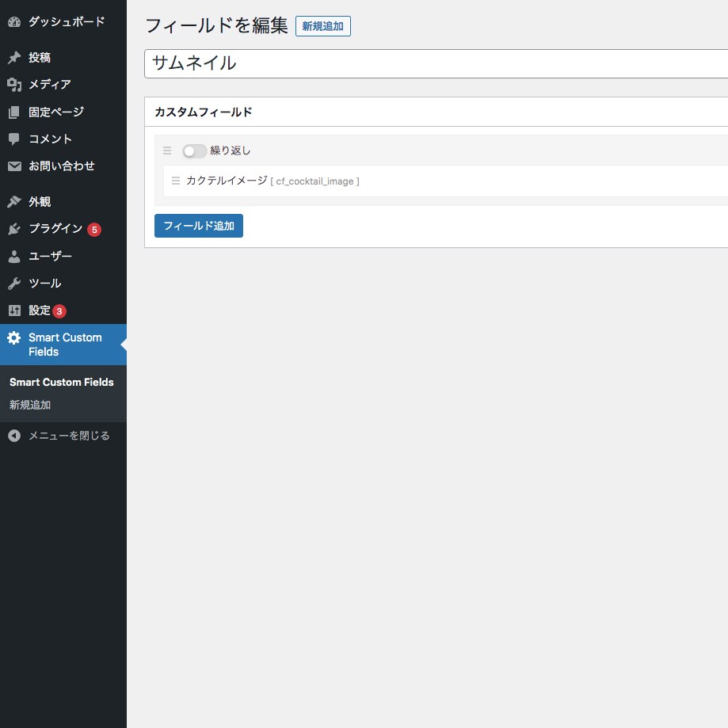Click the paintbrush icon beside 外観

14,201
